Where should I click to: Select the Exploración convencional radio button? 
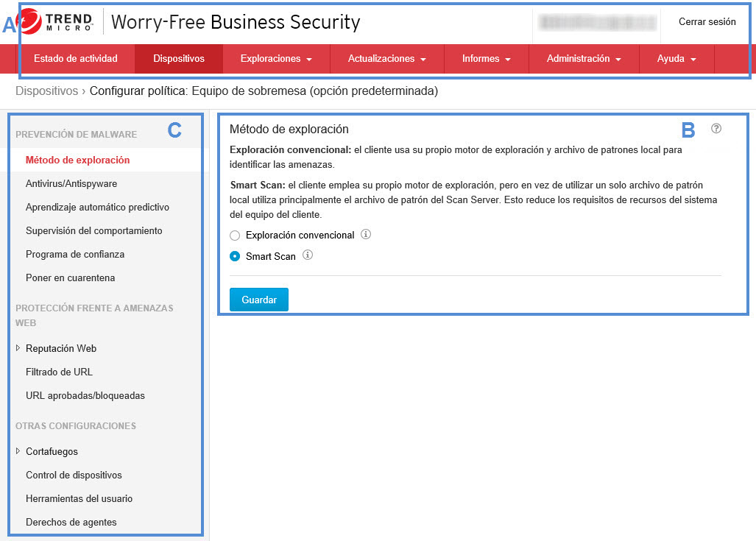[235, 236]
